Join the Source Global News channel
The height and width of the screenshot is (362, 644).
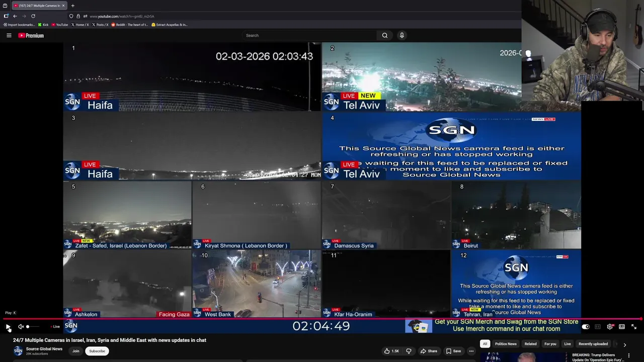tap(75, 351)
